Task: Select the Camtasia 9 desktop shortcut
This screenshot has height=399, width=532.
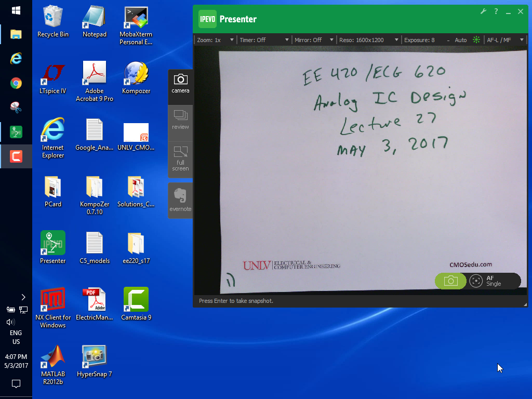Action: coord(136,304)
